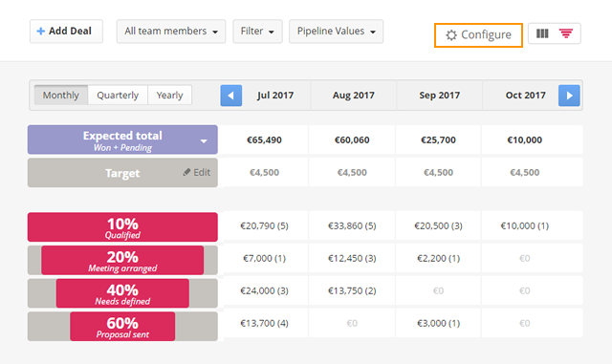Select the Aug 2017 column header
612x364 pixels.
[354, 96]
